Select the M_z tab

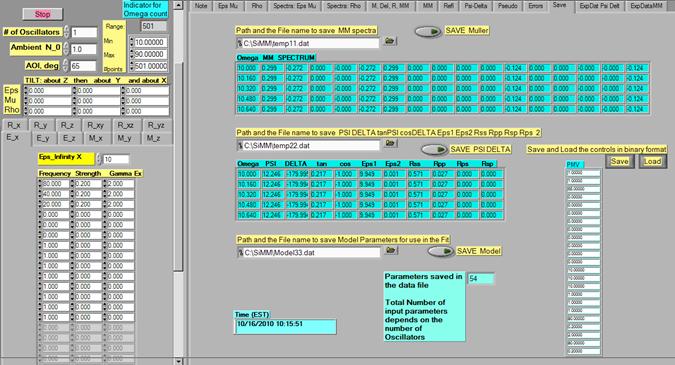pos(153,138)
